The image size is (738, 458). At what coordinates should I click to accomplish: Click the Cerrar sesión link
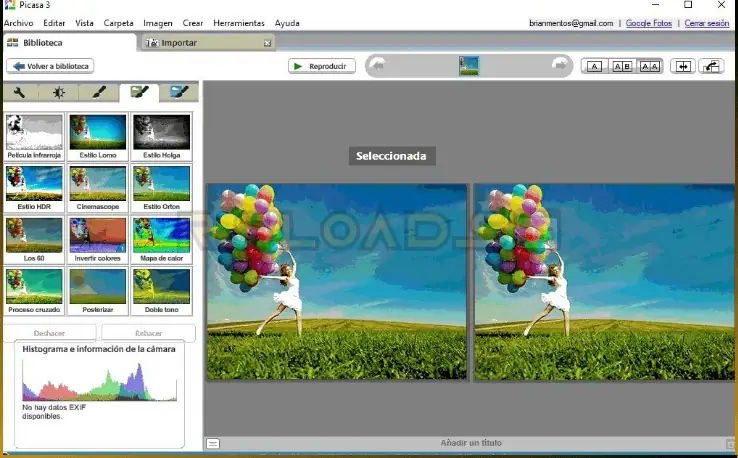[x=707, y=23]
